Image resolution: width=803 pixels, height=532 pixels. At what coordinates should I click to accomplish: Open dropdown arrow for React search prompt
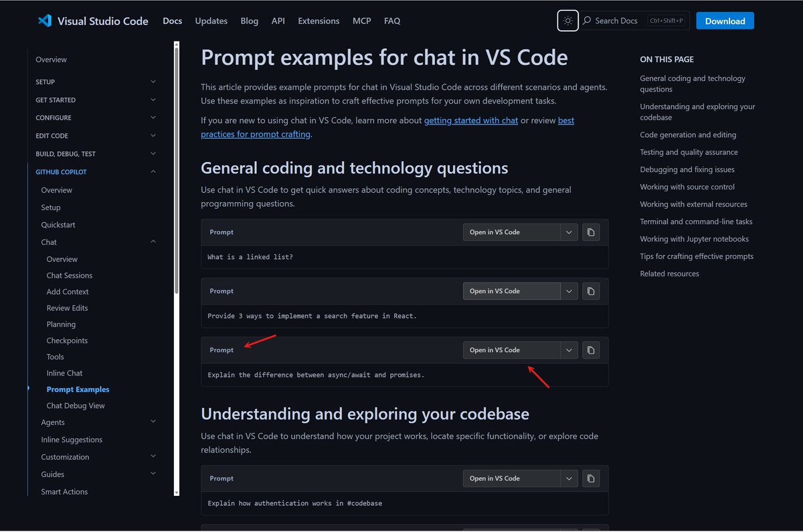tap(569, 291)
